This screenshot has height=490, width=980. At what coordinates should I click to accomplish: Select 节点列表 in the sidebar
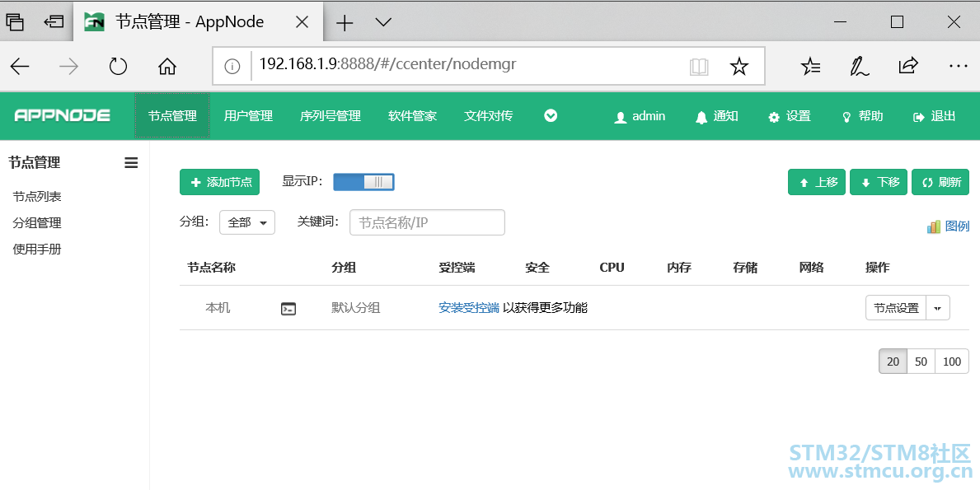pos(37,197)
